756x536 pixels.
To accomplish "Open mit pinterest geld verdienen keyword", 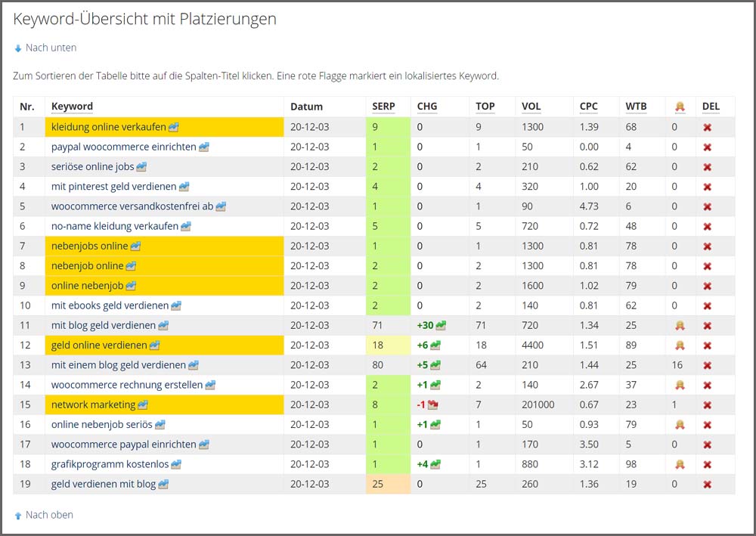I will pyautogui.click(x=113, y=187).
